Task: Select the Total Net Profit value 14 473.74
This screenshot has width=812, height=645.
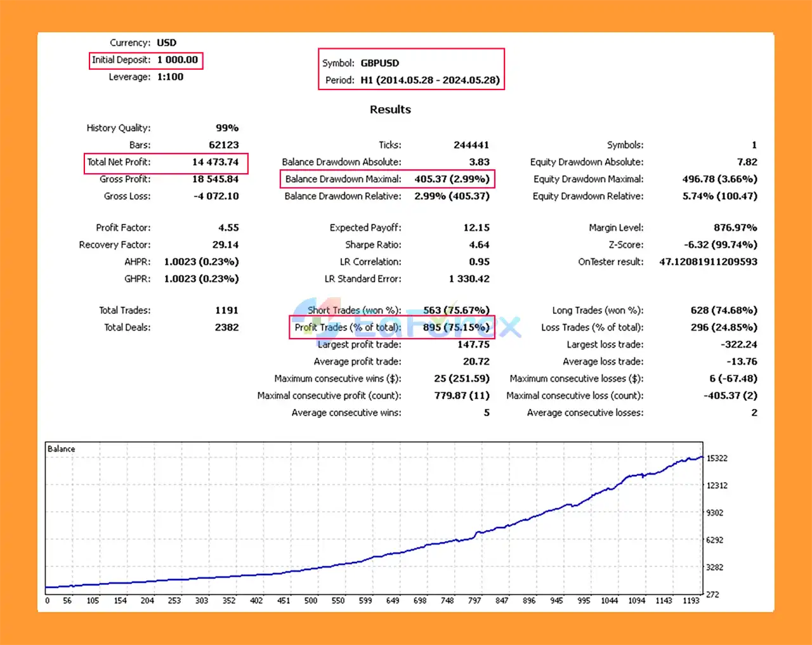Action: 215,162
